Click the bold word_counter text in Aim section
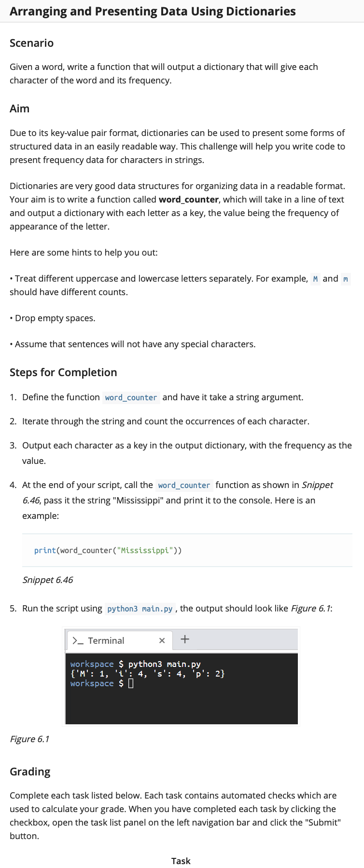The width and height of the screenshot is (364, 868). [189, 199]
